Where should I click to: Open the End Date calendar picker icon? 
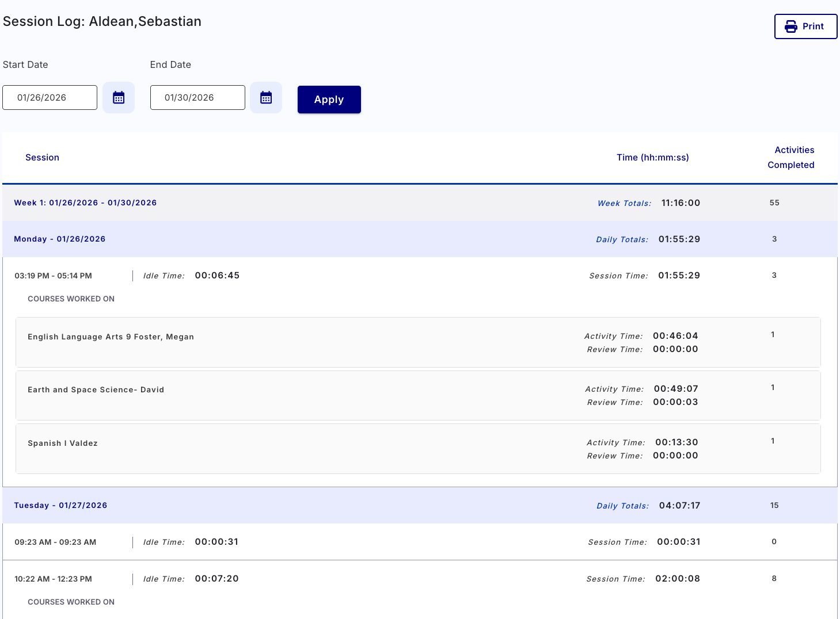pyautogui.click(x=266, y=98)
